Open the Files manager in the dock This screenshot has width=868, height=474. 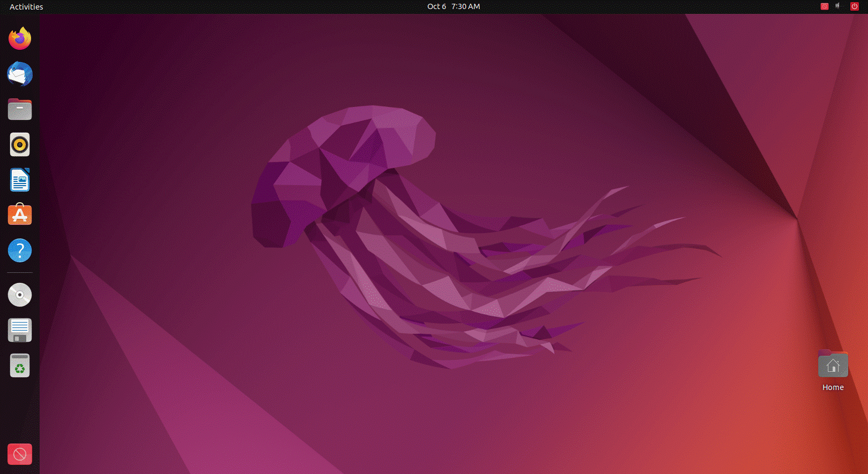click(20, 109)
